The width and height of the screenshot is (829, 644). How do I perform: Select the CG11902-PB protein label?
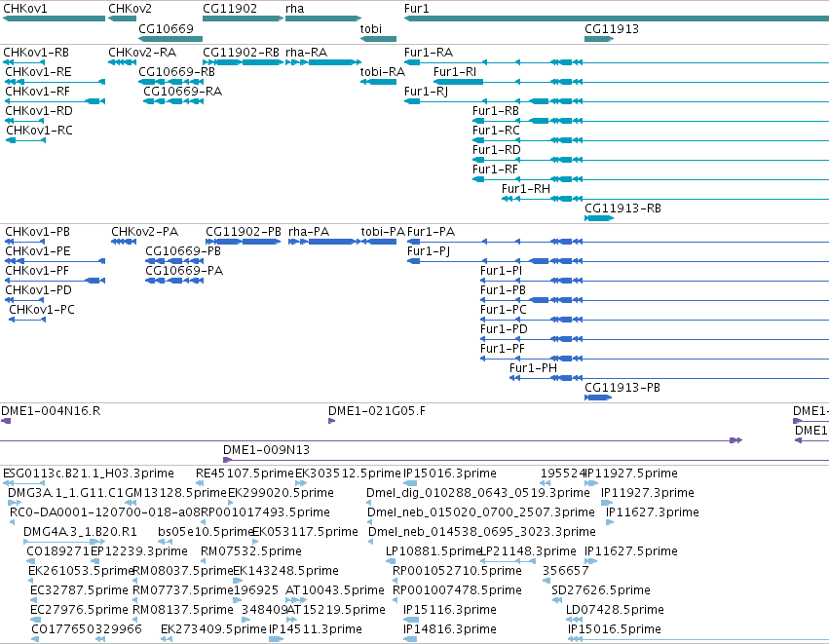click(244, 232)
